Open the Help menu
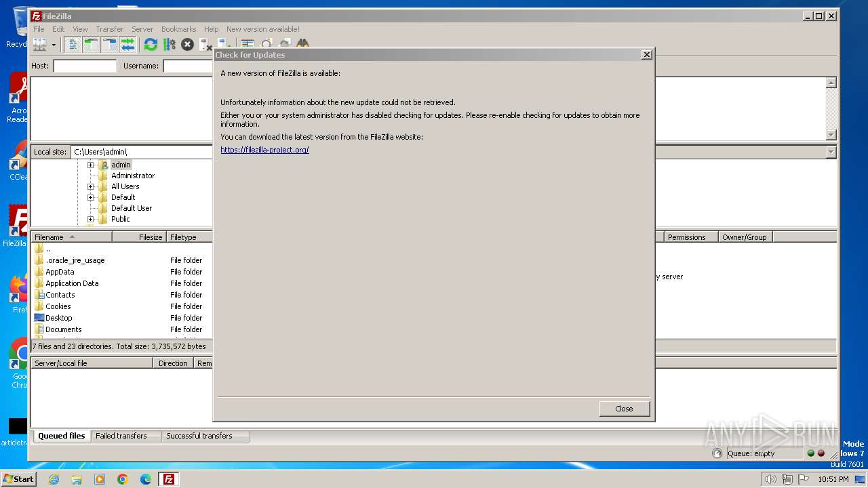 [x=212, y=29]
